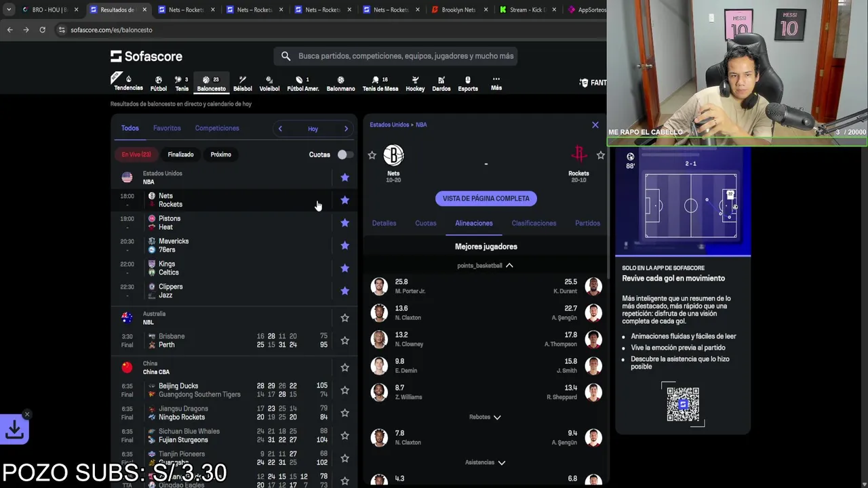Open the Tenis sport category

[x=182, y=83]
